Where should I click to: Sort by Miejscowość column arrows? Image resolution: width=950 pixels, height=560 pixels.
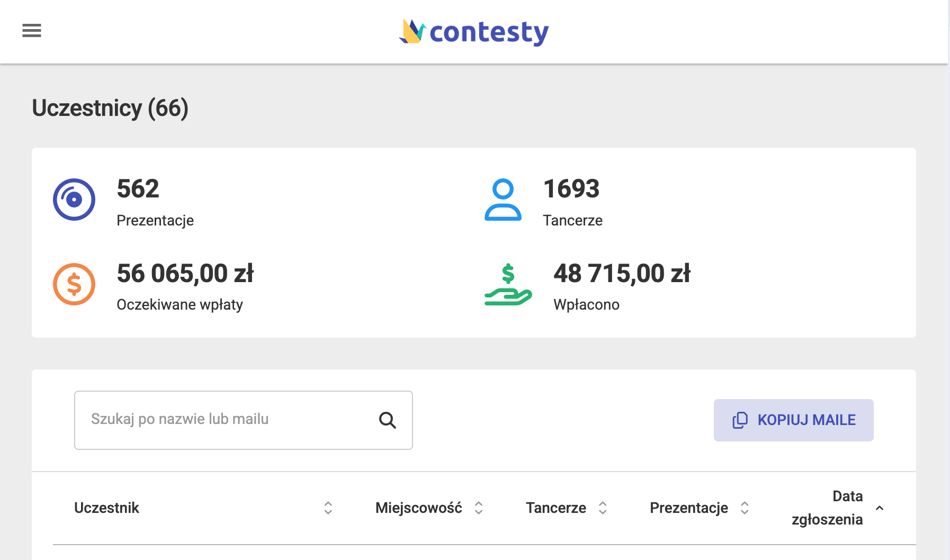tap(479, 508)
